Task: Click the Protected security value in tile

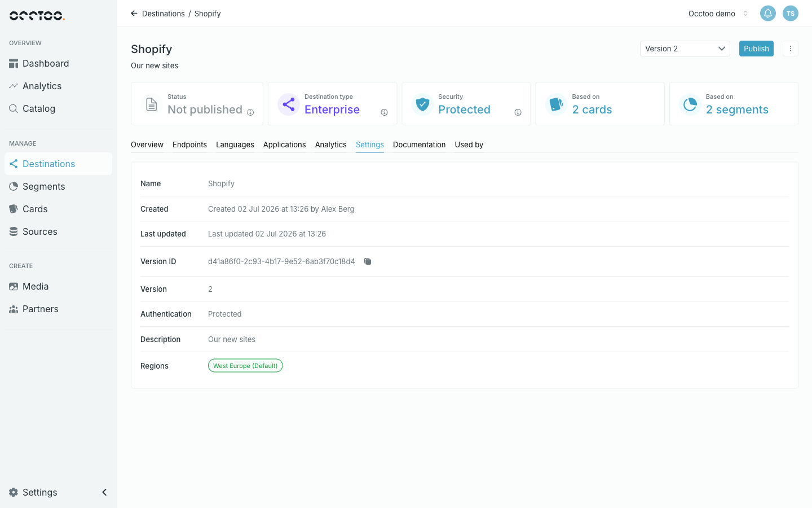Action: (x=464, y=110)
